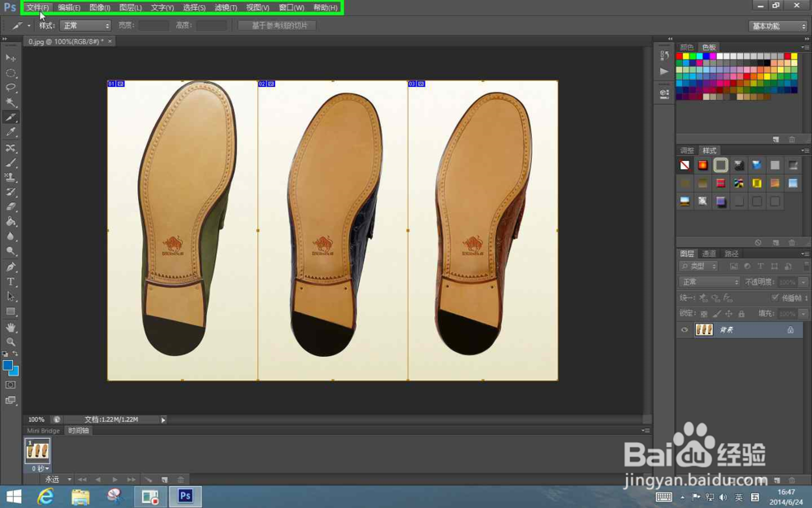Open Internet Explorer from the taskbar
The height and width of the screenshot is (508, 812).
(45, 497)
